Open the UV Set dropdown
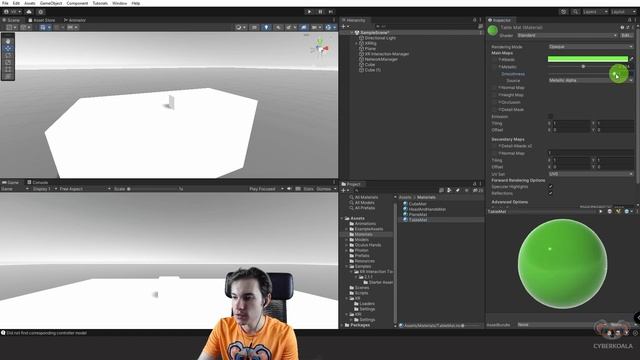 pos(591,174)
